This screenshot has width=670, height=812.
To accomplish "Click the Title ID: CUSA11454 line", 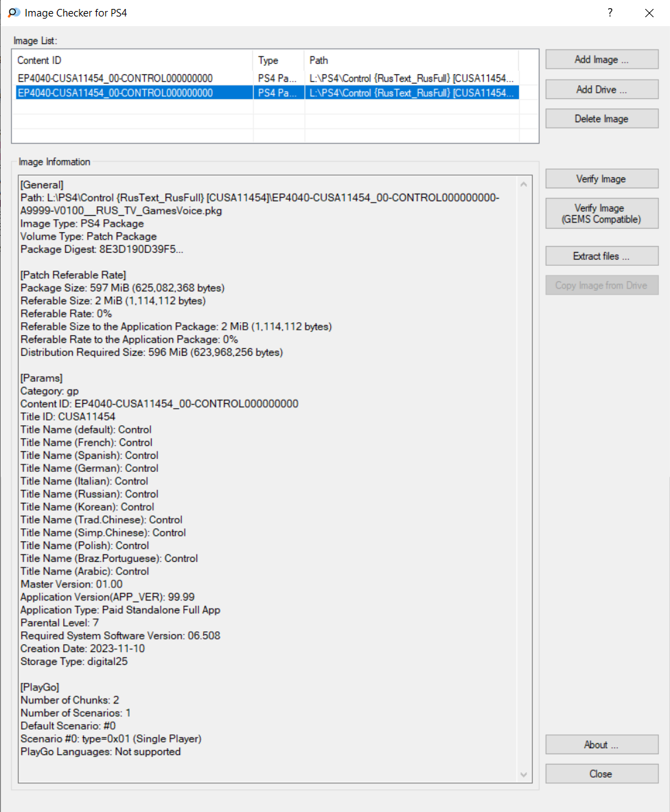I will tap(68, 417).
